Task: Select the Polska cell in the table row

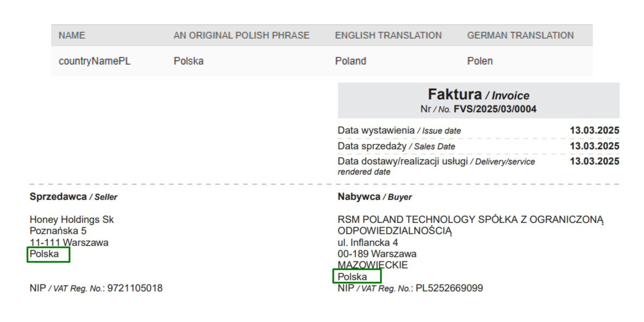Action: tap(189, 61)
